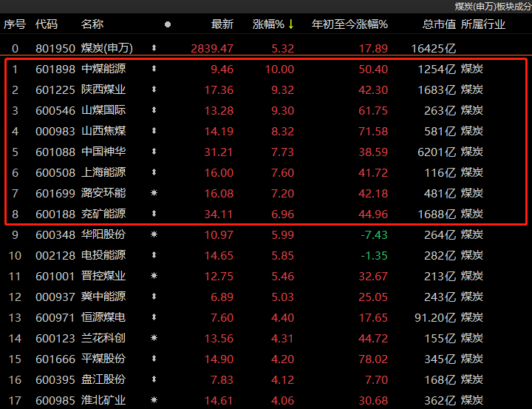This screenshot has height=409, width=532.
Task: Click stock code 601088
Action: [55, 152]
